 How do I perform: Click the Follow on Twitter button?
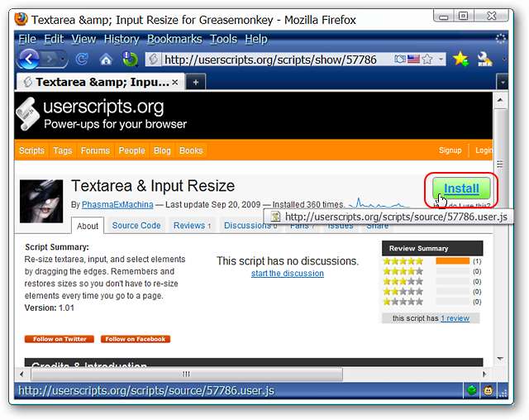[x=60, y=339]
